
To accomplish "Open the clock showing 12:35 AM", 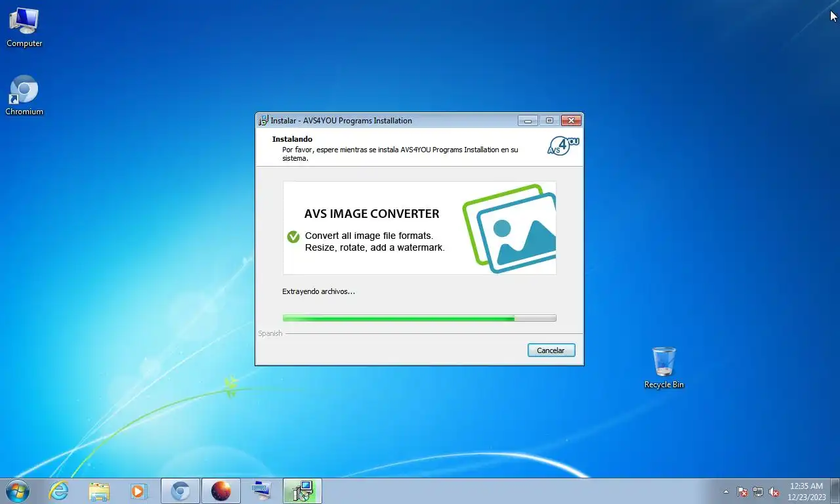I will pyautogui.click(x=806, y=492).
